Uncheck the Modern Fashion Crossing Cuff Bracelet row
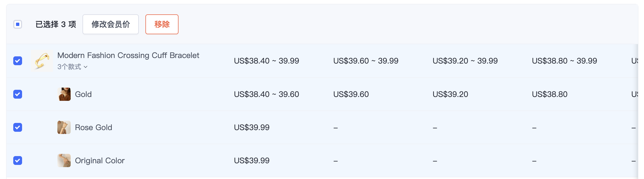 click(18, 61)
